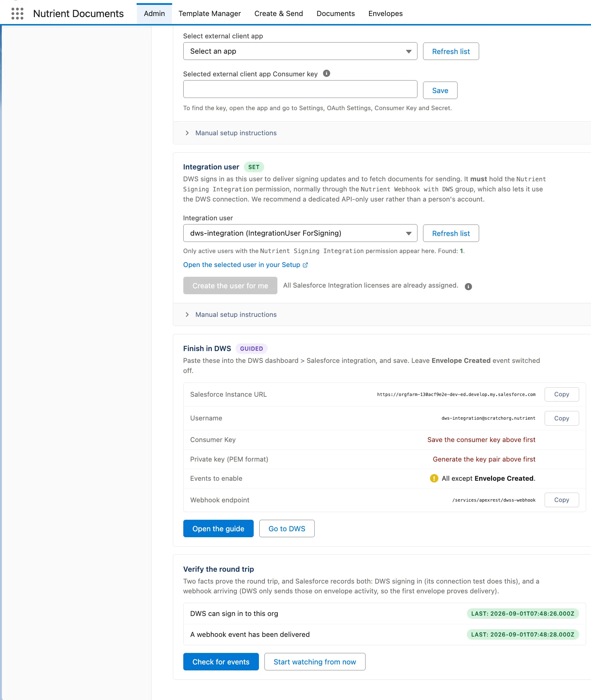Screen dimensions: 591x700
Task: Open the Template Manager tab
Action: pyautogui.click(x=209, y=14)
